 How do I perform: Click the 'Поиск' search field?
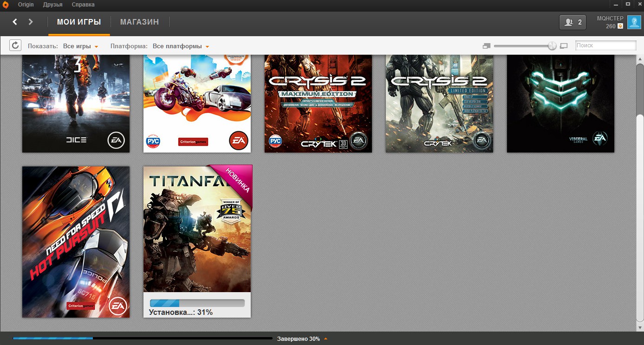[605, 45]
